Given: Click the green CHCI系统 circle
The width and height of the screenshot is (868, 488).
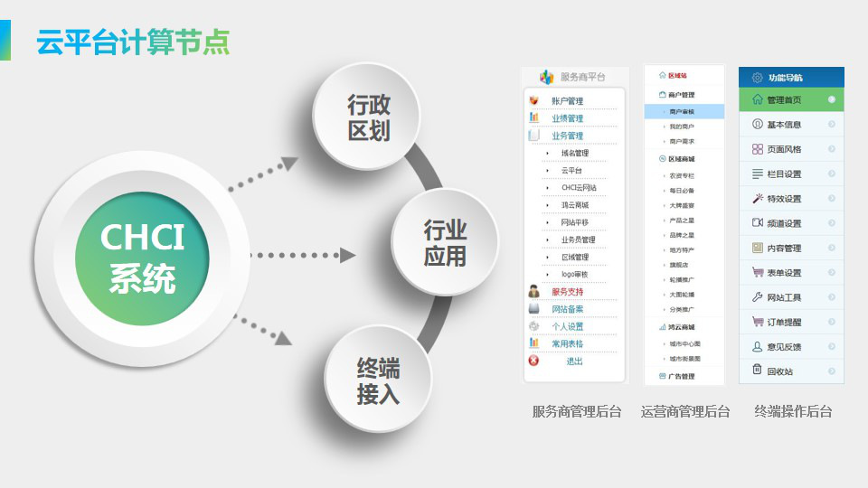Looking at the screenshot, I should tap(142, 258).
